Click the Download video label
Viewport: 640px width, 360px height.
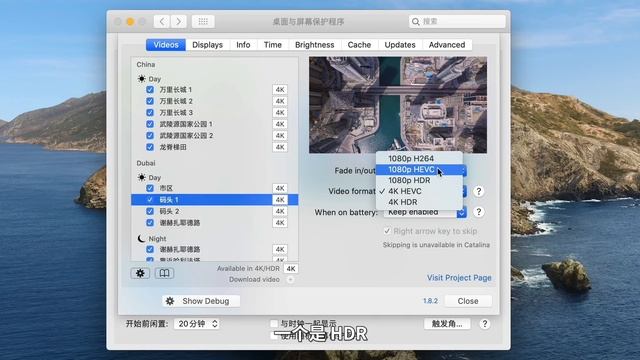(x=254, y=280)
